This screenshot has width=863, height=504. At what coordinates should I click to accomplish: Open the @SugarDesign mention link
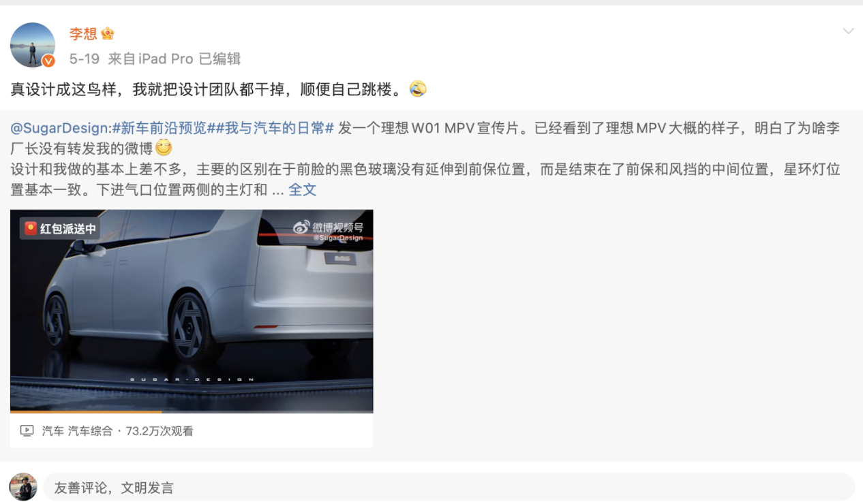[x=60, y=128]
